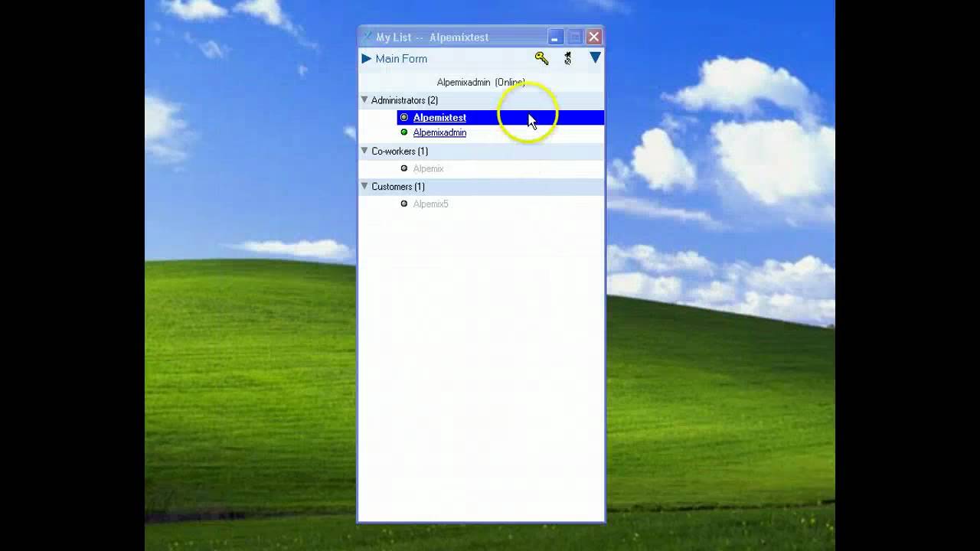Click the grey status dot beside Alpemix5
Viewport: 980px width, 551px height.
pyautogui.click(x=404, y=204)
